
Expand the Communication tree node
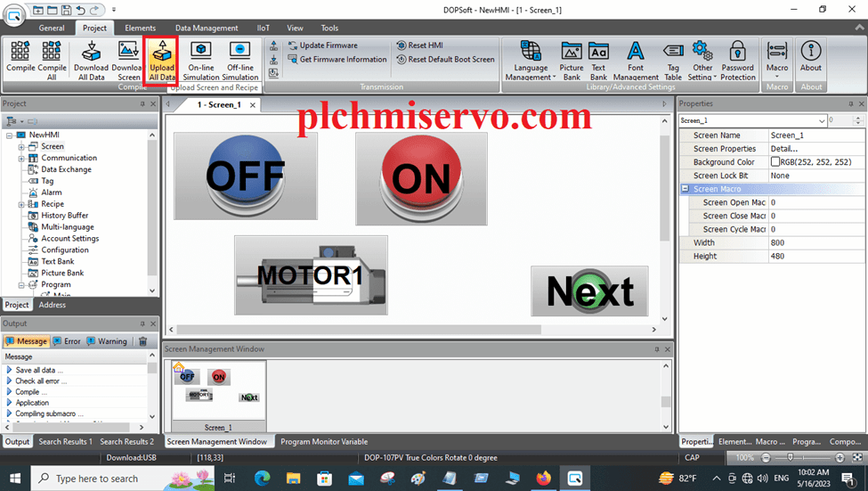[x=21, y=159]
